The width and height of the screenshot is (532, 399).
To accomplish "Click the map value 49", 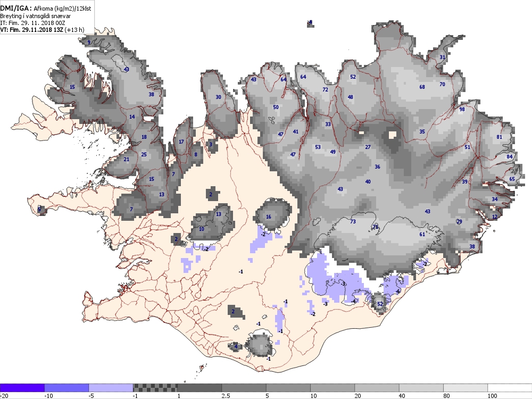I will 333,152.
